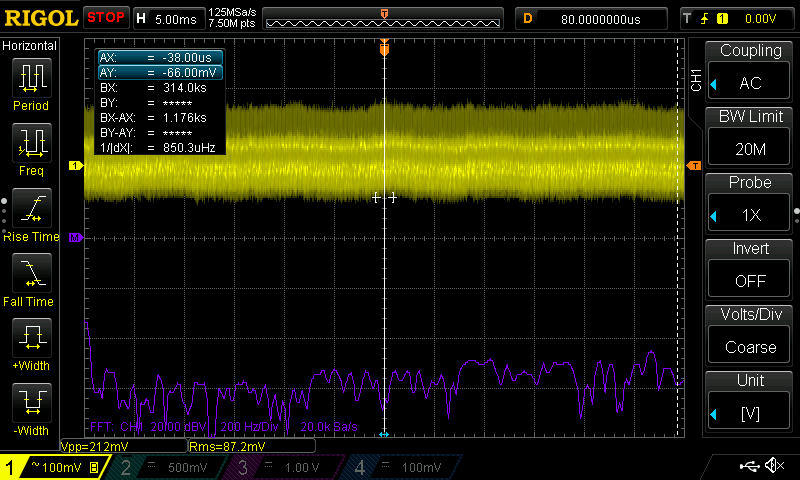
Task: Select the Period measurement icon
Action: 32,78
